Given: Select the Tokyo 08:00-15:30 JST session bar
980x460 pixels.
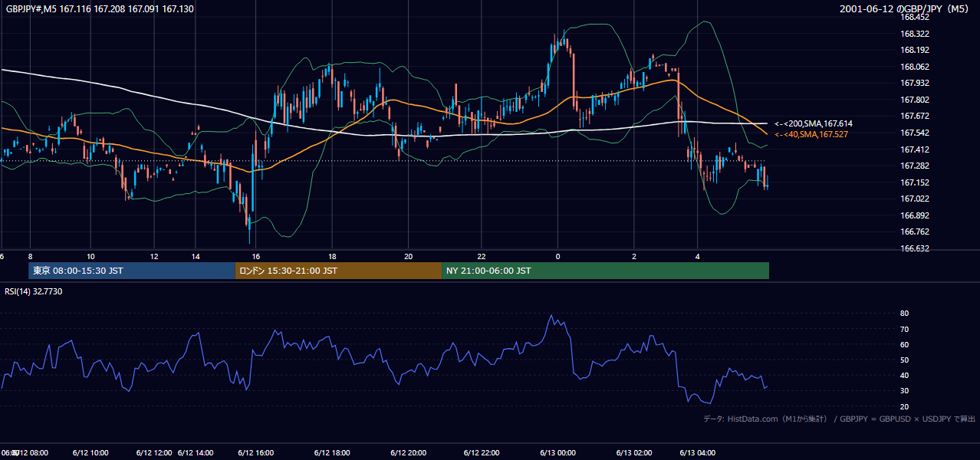Looking at the screenshot, I should pyautogui.click(x=132, y=271).
